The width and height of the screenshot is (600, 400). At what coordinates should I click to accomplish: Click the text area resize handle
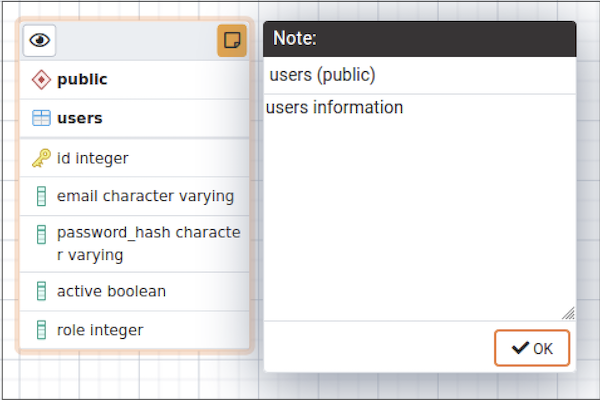tap(569, 313)
